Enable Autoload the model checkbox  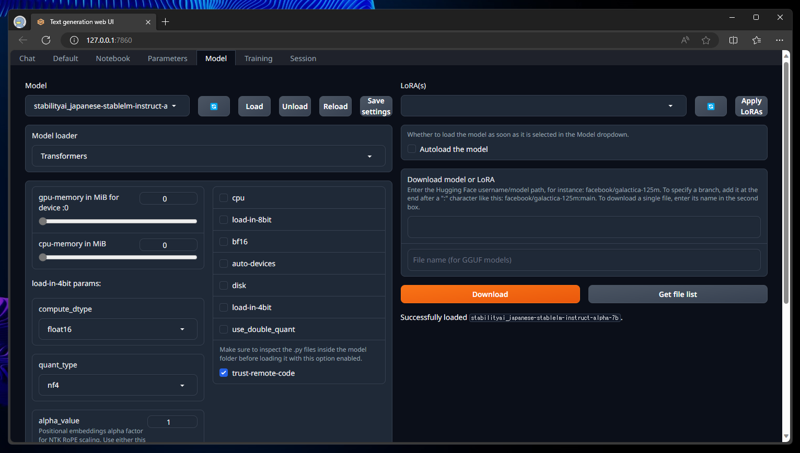pyautogui.click(x=412, y=149)
